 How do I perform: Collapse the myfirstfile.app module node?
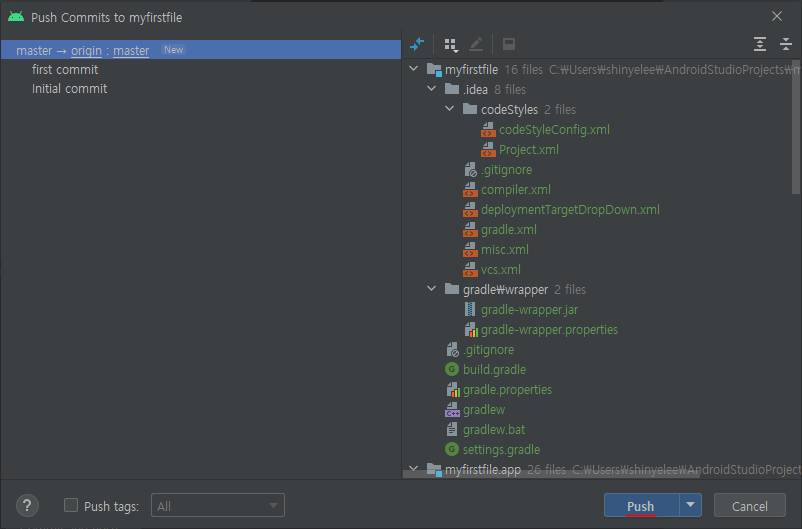click(x=413, y=468)
